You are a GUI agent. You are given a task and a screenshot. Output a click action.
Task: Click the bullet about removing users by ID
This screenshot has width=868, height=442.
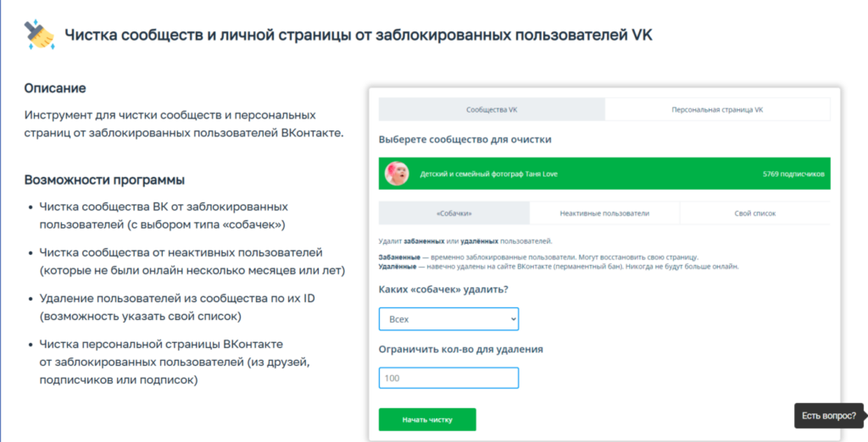coord(164,308)
